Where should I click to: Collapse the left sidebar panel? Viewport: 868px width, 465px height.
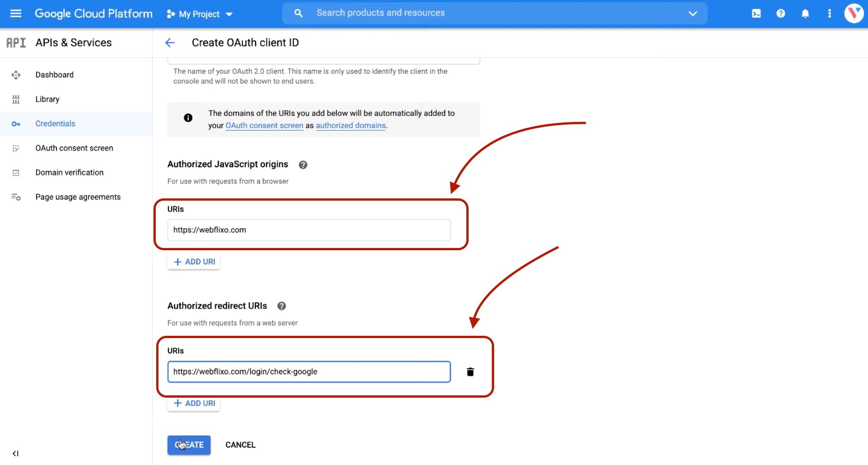[x=15, y=453]
